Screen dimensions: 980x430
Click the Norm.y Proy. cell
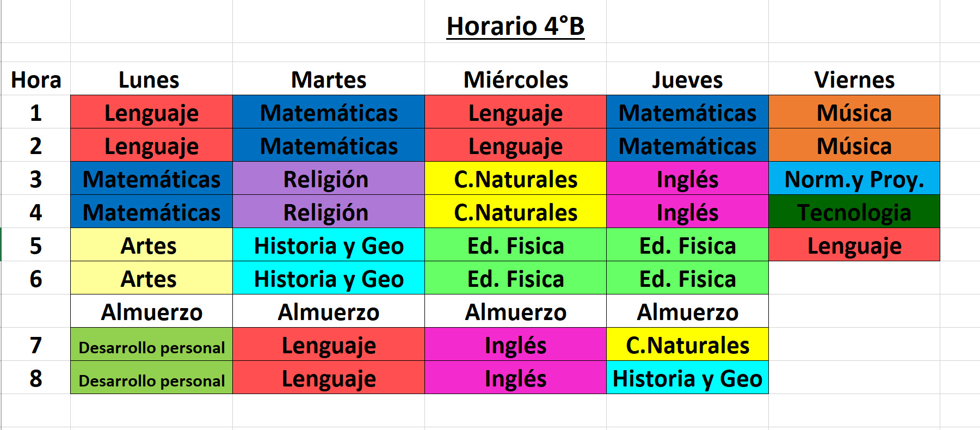point(854,179)
